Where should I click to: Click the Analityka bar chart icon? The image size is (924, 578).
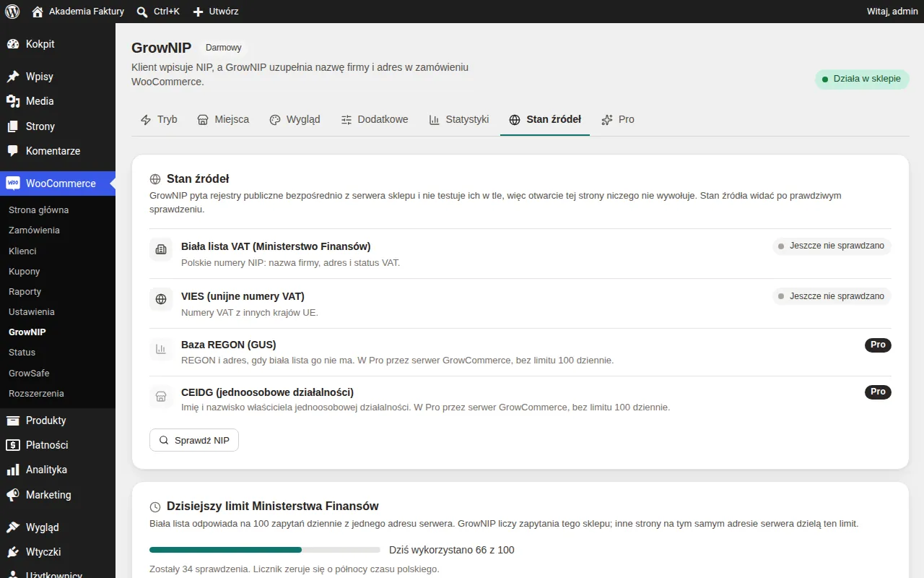[x=13, y=470]
